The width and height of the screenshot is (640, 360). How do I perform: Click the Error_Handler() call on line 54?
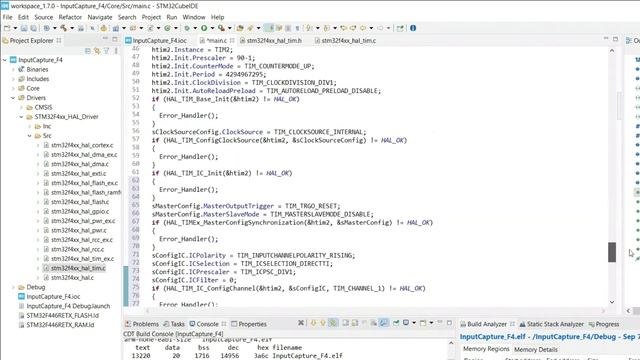pyautogui.click(x=188, y=116)
